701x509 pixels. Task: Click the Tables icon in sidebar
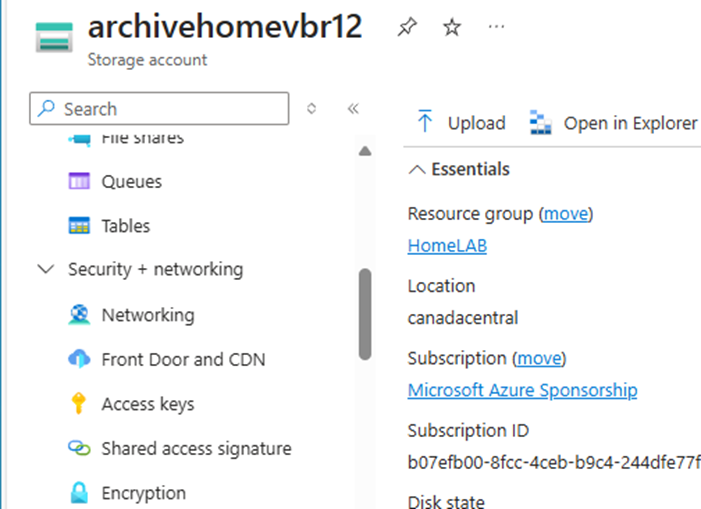click(79, 226)
